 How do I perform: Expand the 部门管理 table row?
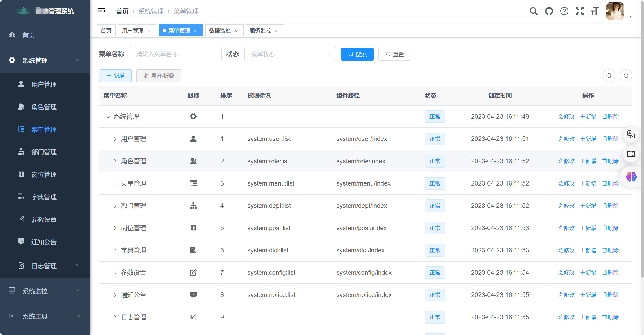pyautogui.click(x=115, y=206)
